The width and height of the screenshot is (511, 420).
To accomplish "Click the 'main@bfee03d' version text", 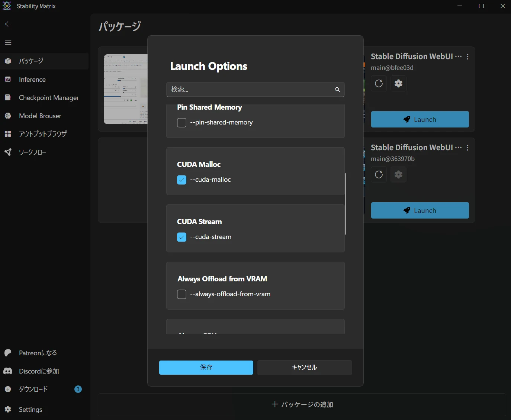I will pos(392,68).
